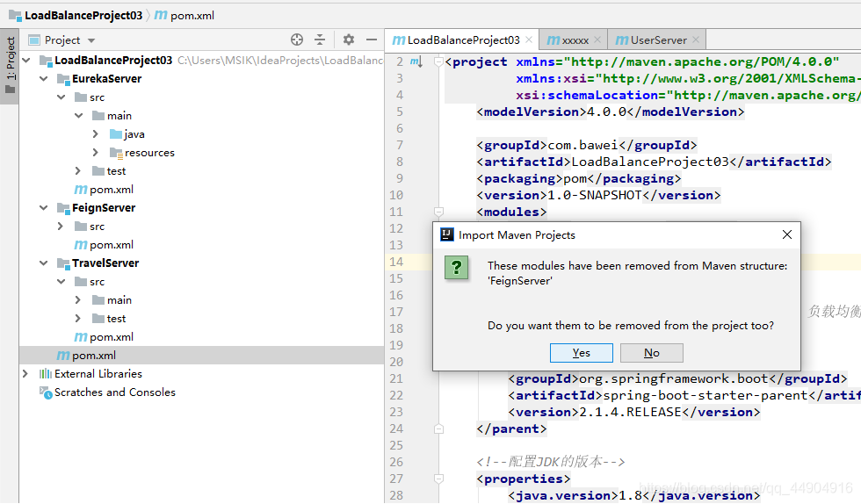Click the External Libraries icon
The image size is (861, 504).
(46, 374)
